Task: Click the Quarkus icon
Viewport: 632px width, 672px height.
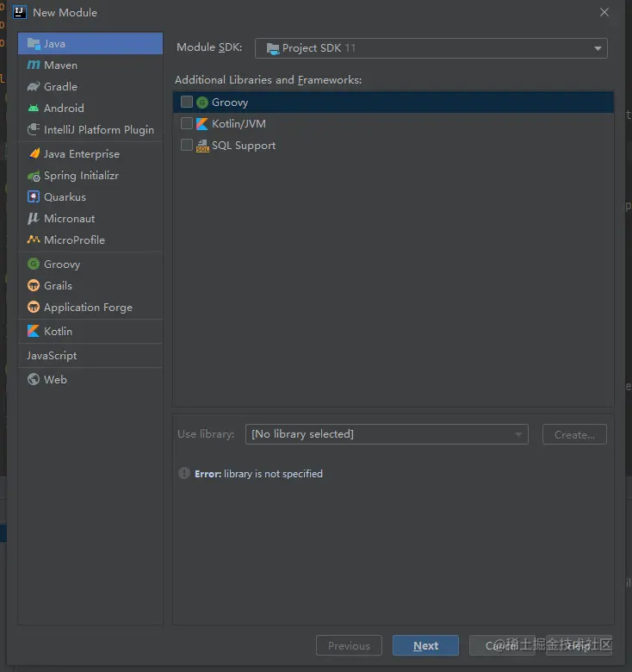Action: coord(34,196)
